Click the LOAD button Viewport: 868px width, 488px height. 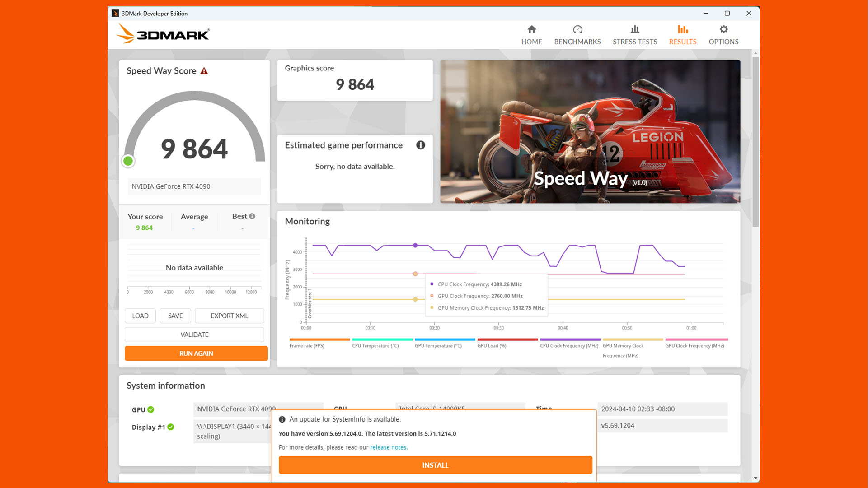140,316
